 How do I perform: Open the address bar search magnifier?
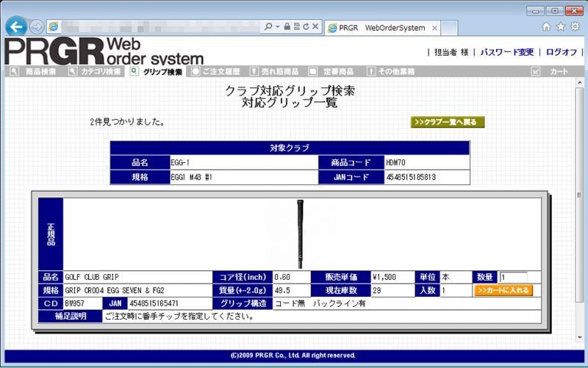[268, 26]
